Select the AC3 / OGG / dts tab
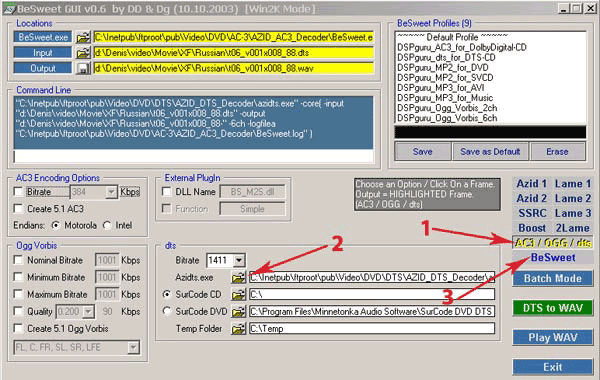Viewport: 600px width, 380px height. click(x=553, y=243)
